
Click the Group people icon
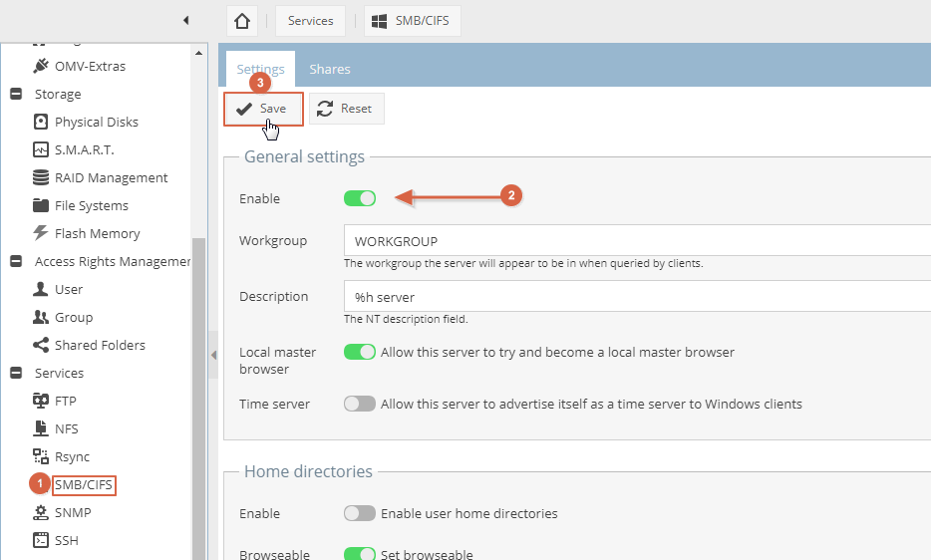point(41,317)
